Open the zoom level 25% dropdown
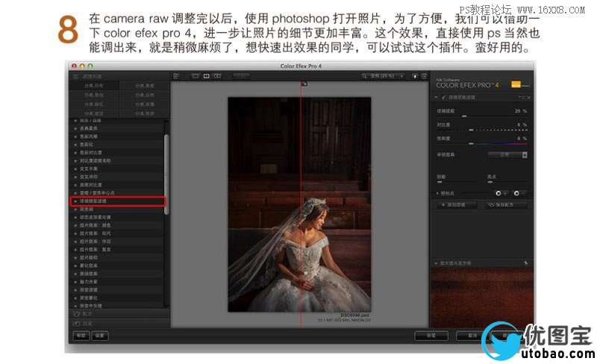 click(x=386, y=76)
